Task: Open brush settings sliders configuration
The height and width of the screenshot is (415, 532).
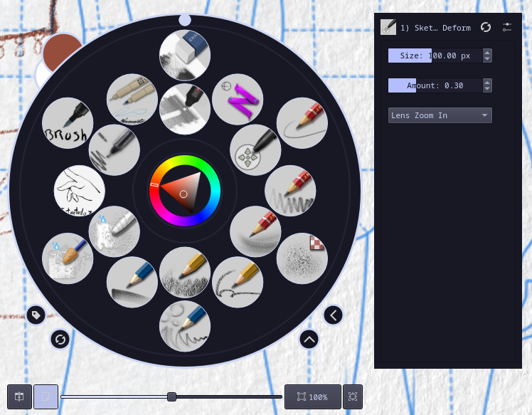Action: pos(507,27)
